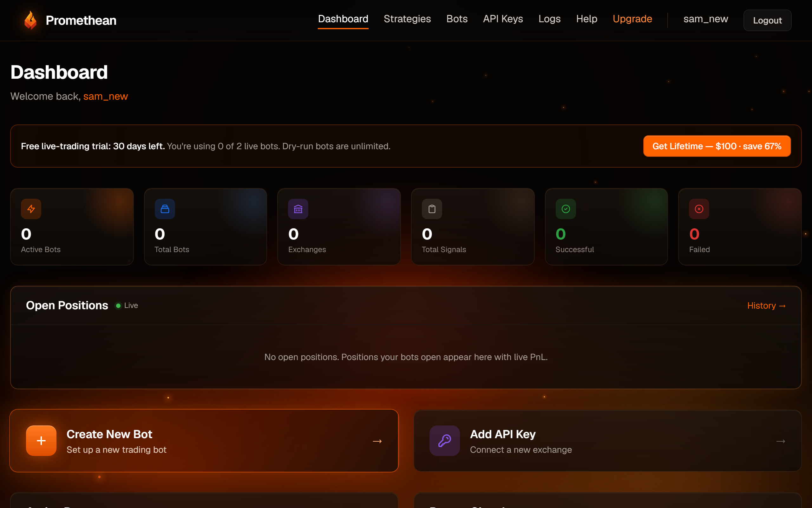This screenshot has width=812, height=508.
Task: Click the Total Signals label
Action: coord(443,250)
